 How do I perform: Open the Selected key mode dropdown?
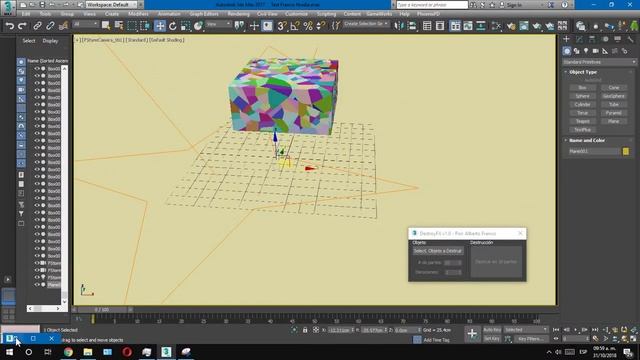click(526, 330)
